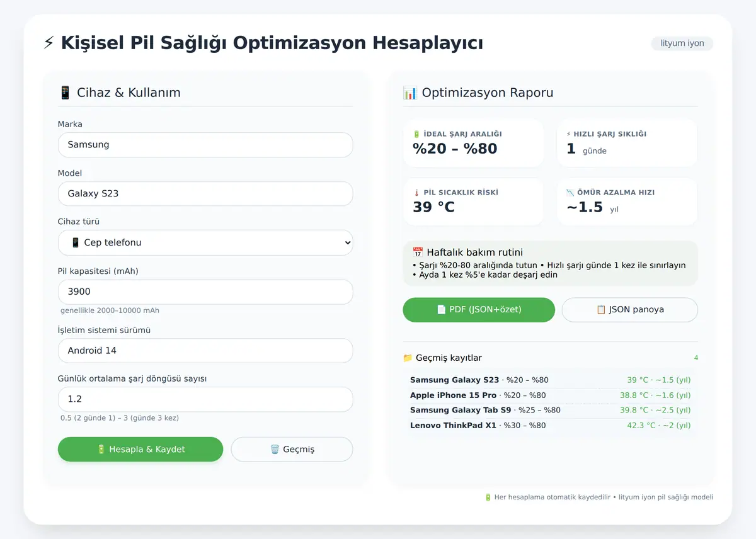Image resolution: width=756 pixels, height=539 pixels.
Task: Click the %20 – %80 ideal charge range value
Action: [x=455, y=149]
